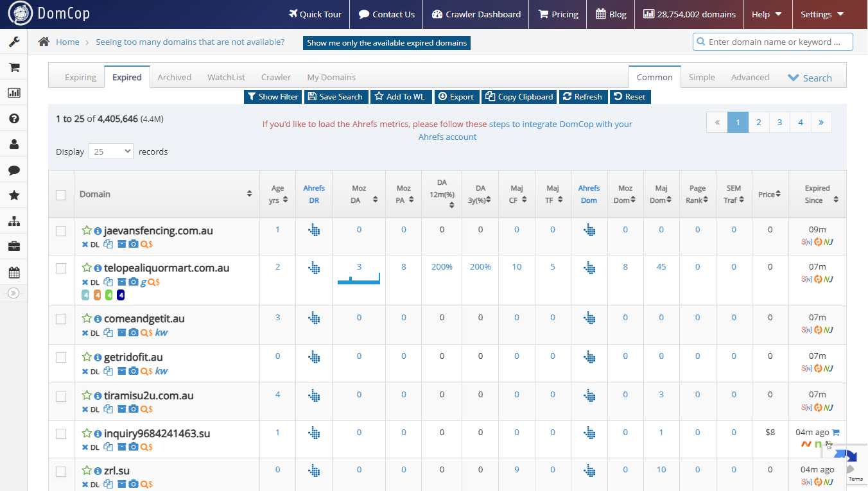868x491 pixels.
Task: Toggle the select-all checkbox in table header
Action: [61, 194]
